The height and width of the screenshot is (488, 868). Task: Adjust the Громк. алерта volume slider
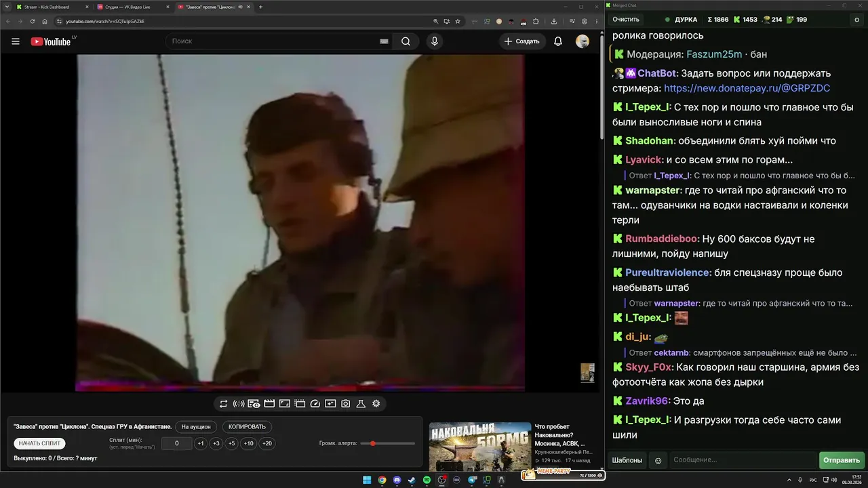coord(388,443)
